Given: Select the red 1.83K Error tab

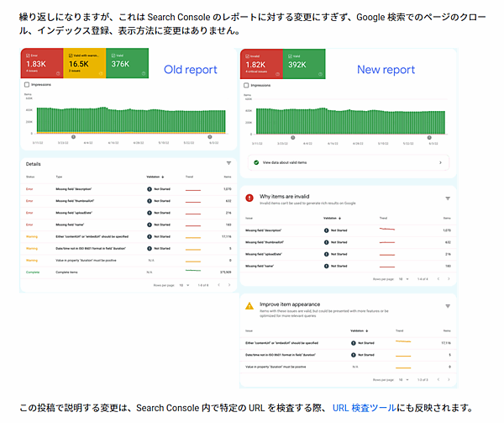Looking at the screenshot, I should (x=42, y=63).
